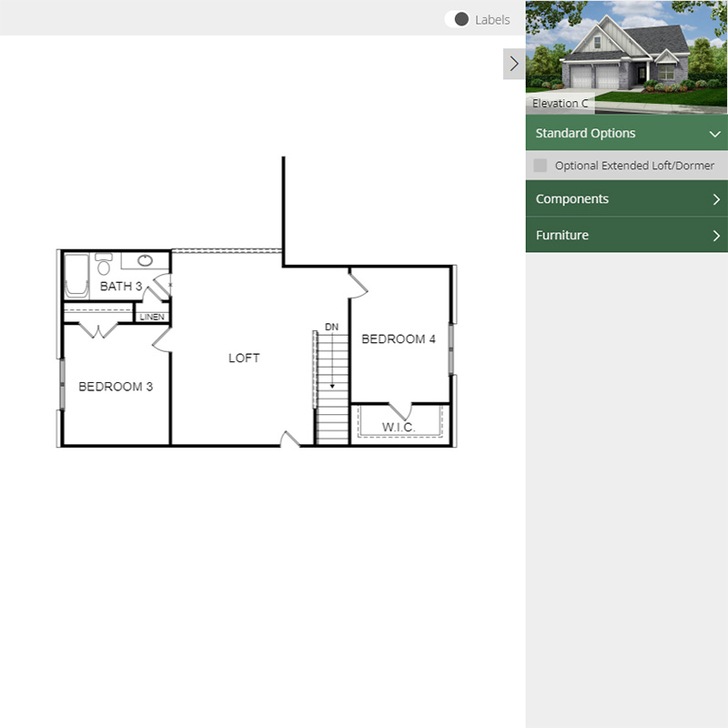This screenshot has width=728, height=728.
Task: Click the bathtub in Bath 3
Action: pyautogui.click(x=76, y=276)
